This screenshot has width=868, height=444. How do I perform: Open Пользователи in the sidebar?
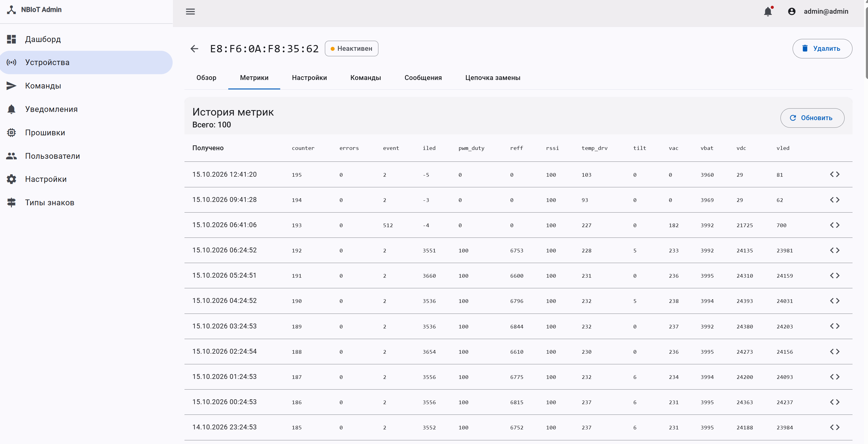86,156
